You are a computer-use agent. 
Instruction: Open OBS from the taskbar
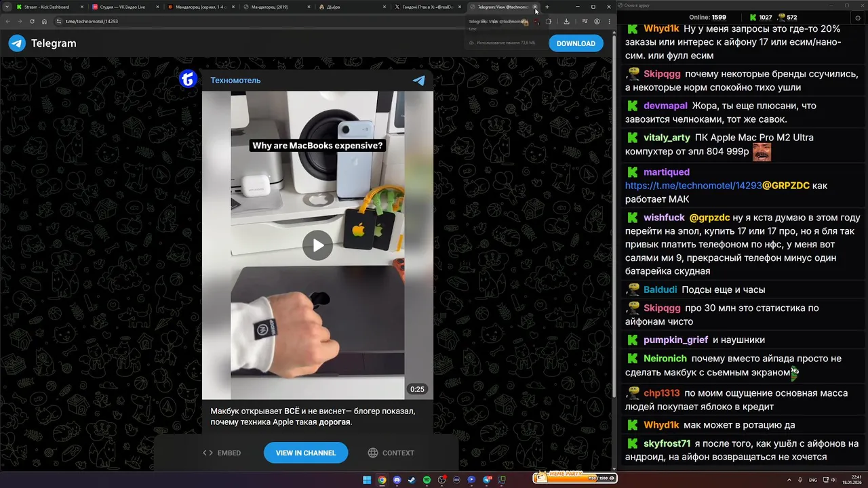(x=441, y=480)
